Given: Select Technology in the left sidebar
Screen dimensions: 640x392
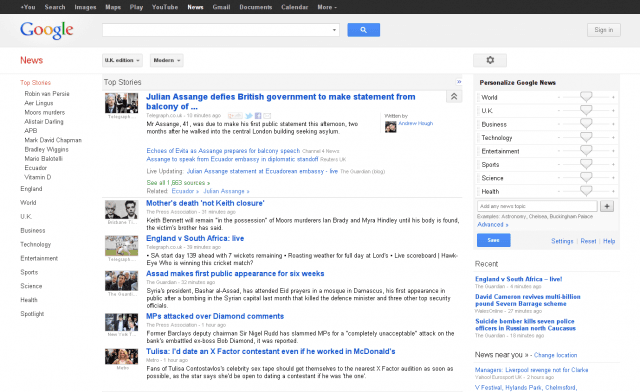Looking at the screenshot, I should (36, 244).
